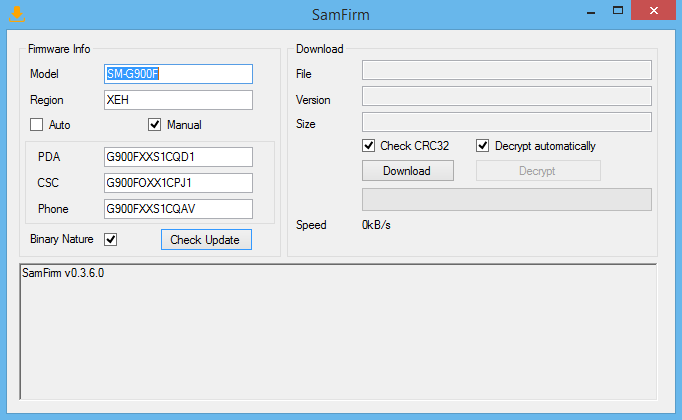
Task: Minimize the SamFirm window
Action: point(591,11)
